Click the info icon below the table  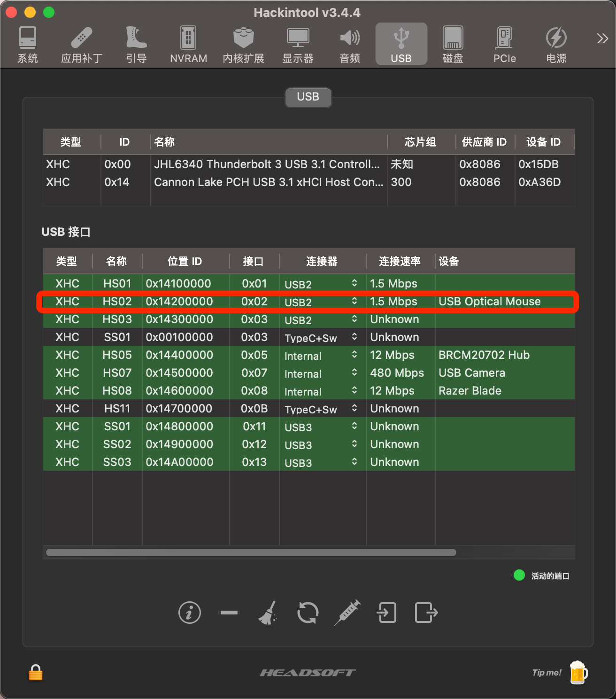click(x=190, y=613)
